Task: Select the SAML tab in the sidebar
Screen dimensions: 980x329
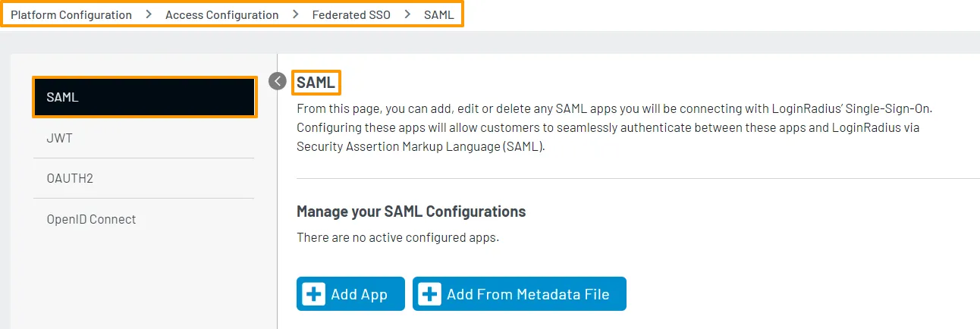Action: (144, 97)
